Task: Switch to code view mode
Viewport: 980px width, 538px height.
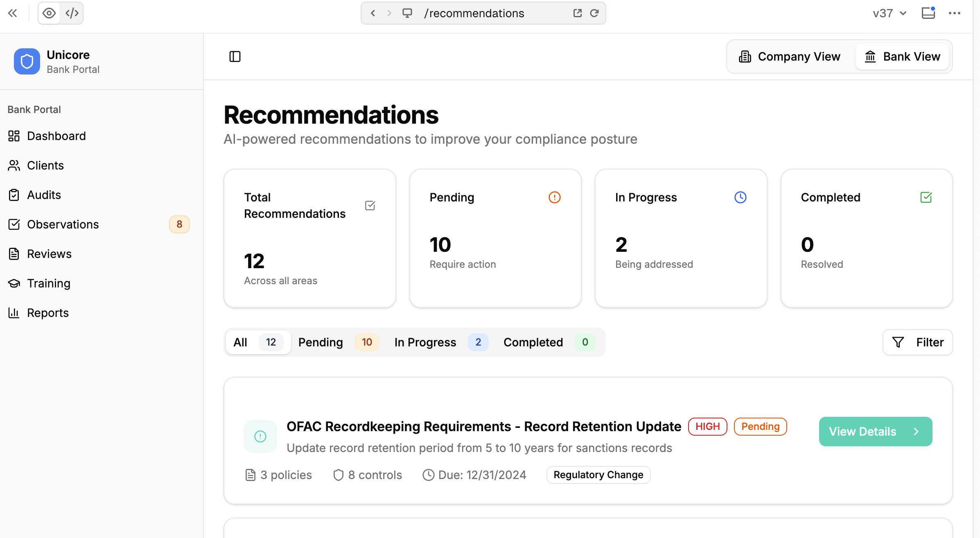Action: coord(72,13)
